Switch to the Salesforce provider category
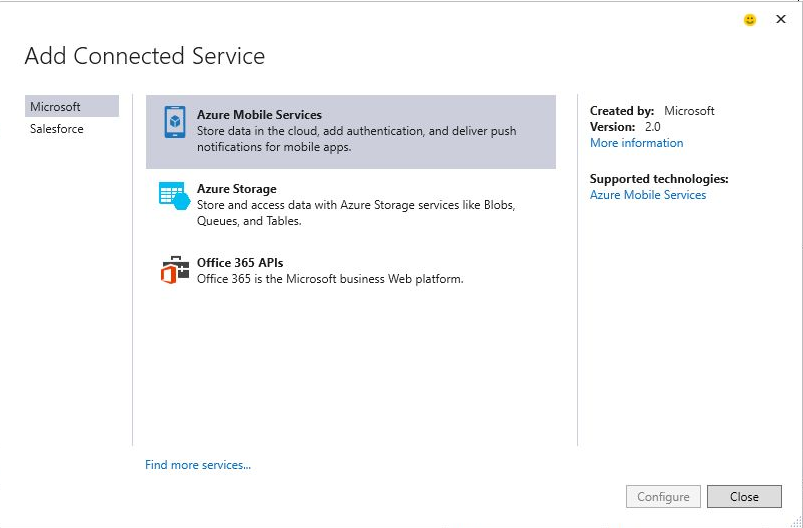803x528 pixels. (57, 129)
